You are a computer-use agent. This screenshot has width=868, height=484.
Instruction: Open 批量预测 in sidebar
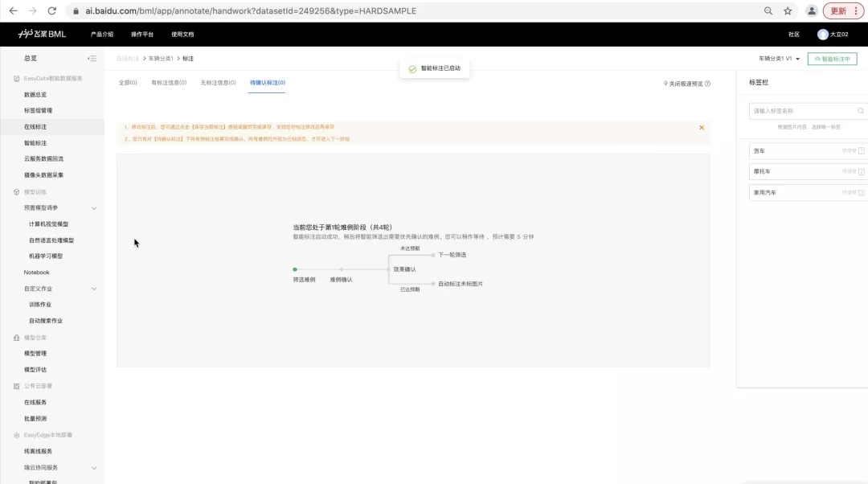point(35,419)
